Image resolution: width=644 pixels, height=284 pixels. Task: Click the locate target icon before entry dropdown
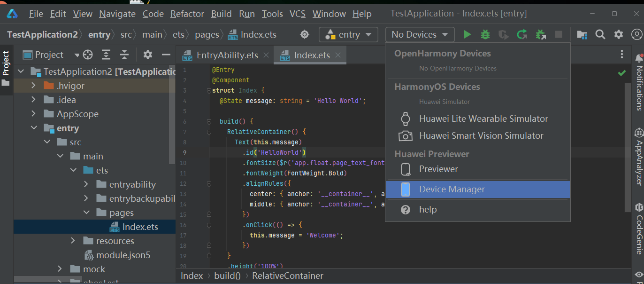coord(305,34)
